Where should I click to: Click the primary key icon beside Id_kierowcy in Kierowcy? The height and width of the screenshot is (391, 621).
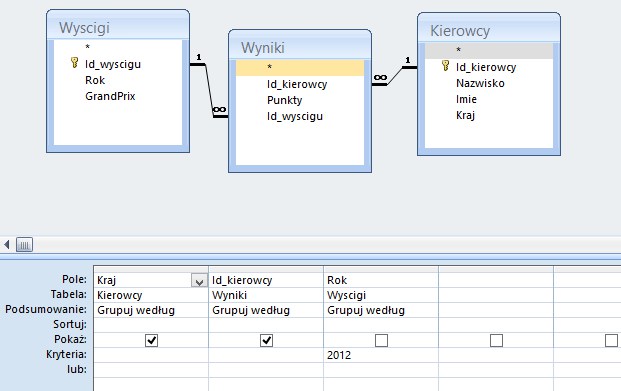446,66
